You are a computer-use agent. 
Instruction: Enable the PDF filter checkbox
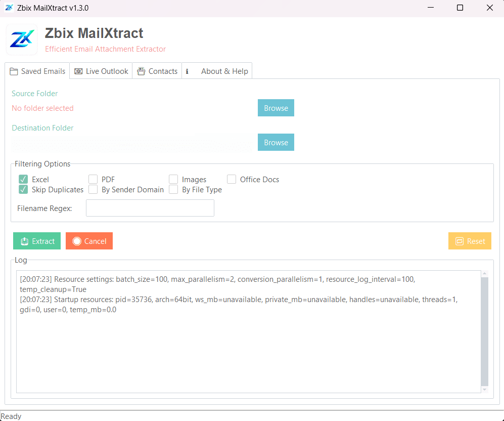pyautogui.click(x=93, y=179)
